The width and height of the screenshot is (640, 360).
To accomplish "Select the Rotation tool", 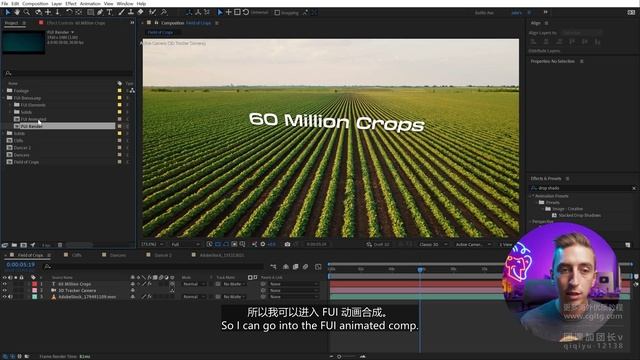I will (69, 13).
